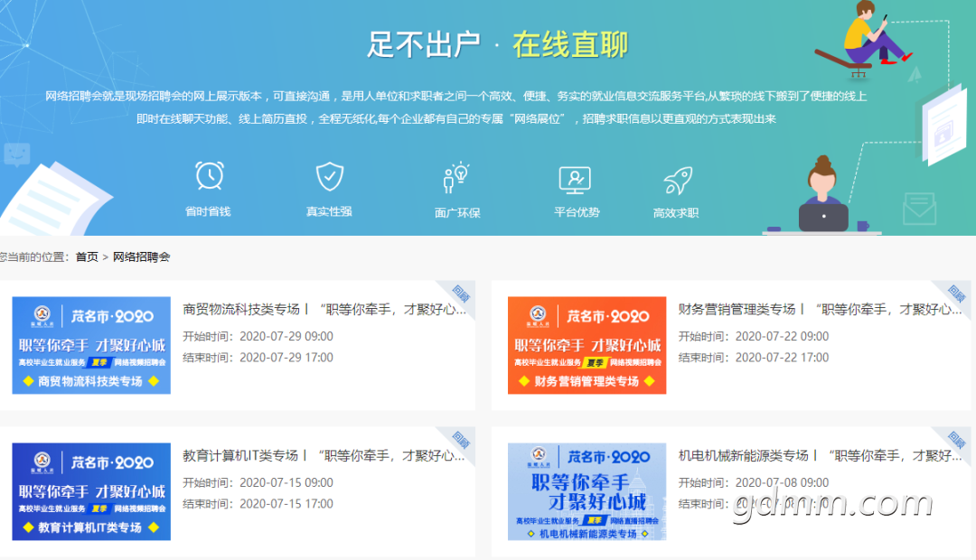Open the 商贸物流科技类专场 fair title
This screenshot has width=976, height=560.
(x=324, y=309)
